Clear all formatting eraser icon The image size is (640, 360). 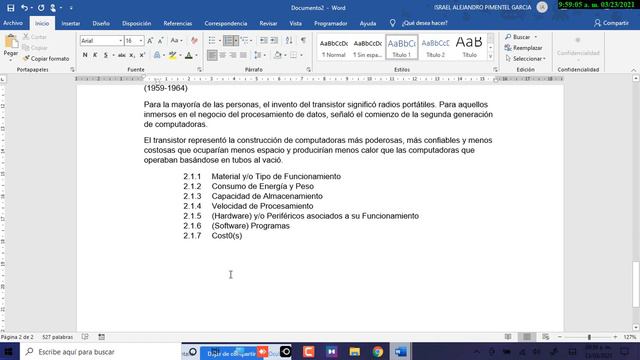point(194,41)
